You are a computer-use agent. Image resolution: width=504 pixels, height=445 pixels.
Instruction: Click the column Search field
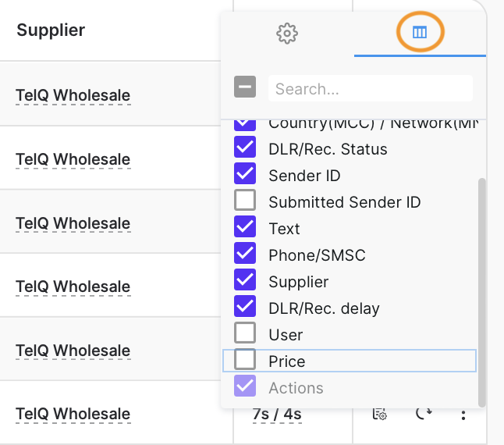(x=371, y=88)
